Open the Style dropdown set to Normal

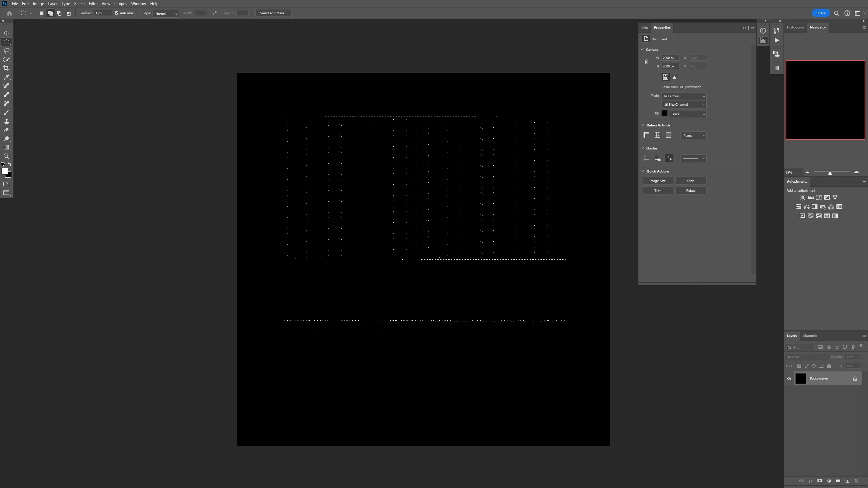point(166,14)
